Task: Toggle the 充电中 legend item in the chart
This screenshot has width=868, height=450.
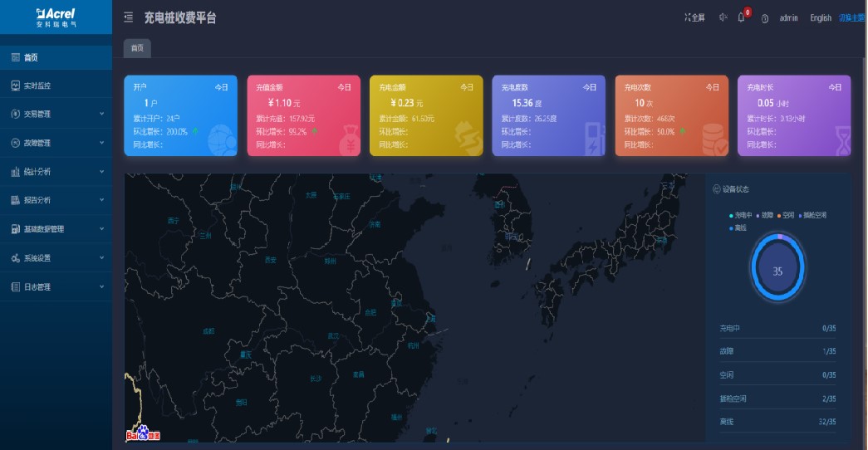Action: tap(741, 215)
